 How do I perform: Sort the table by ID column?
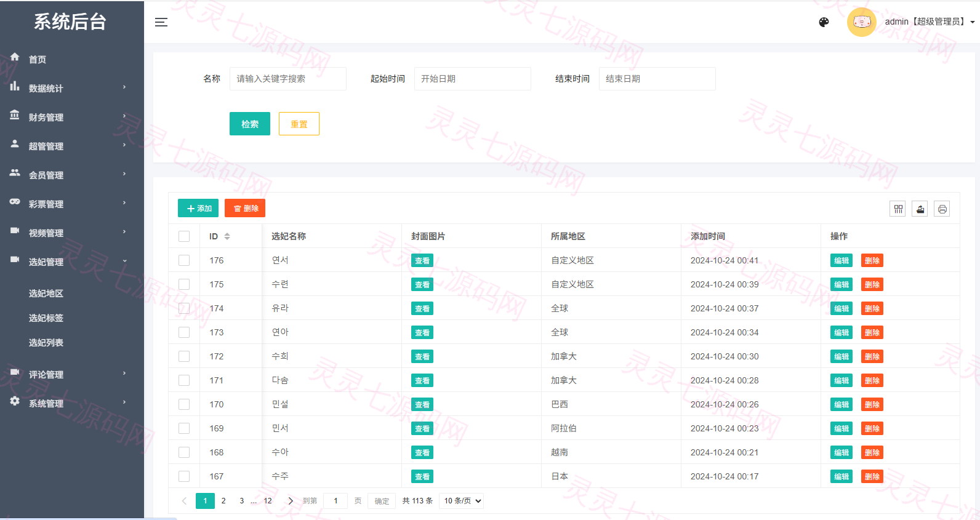coord(227,236)
